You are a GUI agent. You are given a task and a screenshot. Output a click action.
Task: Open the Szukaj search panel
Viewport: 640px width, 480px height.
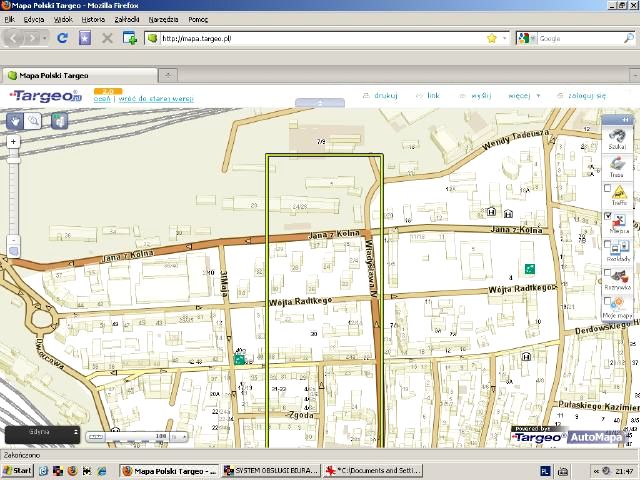point(617,139)
